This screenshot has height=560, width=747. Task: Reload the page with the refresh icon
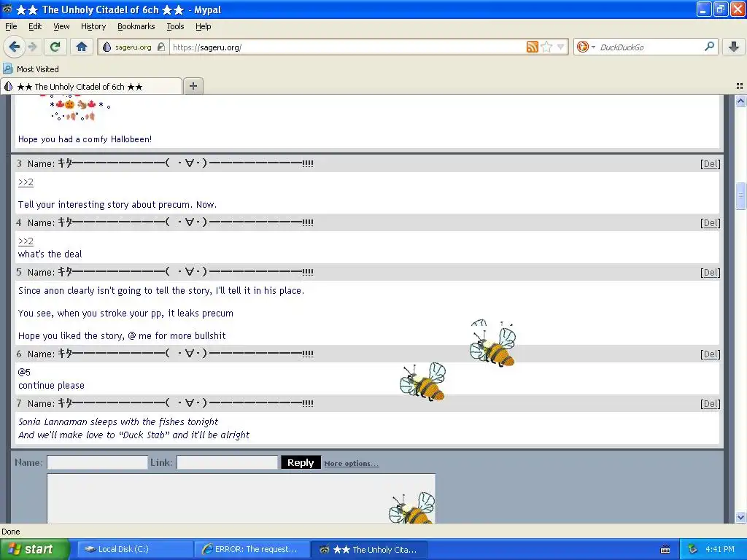click(55, 47)
